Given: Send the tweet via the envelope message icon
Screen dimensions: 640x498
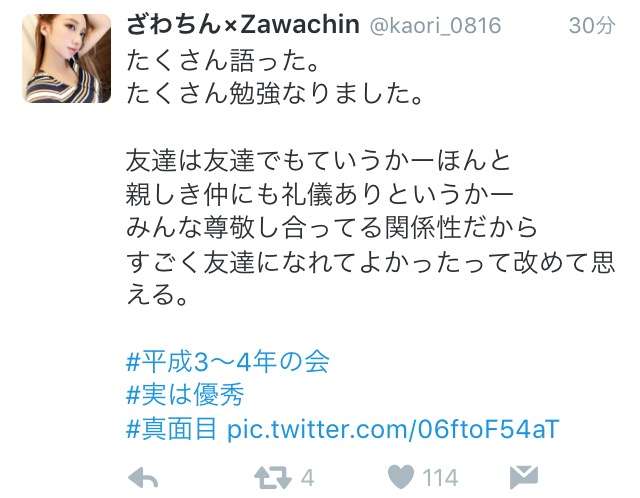Looking at the screenshot, I should [x=524, y=476].
